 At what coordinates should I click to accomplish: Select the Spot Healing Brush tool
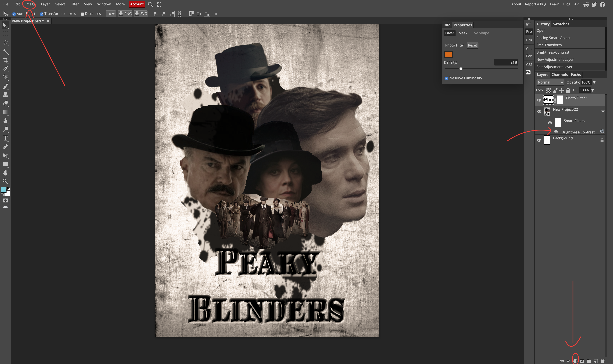5,78
